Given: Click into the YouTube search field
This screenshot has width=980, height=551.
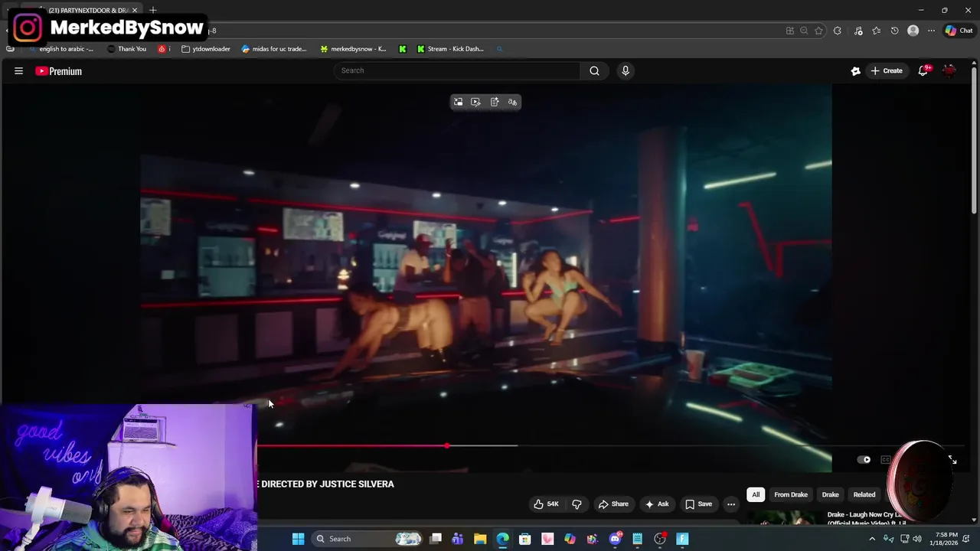Looking at the screenshot, I should 457,70.
